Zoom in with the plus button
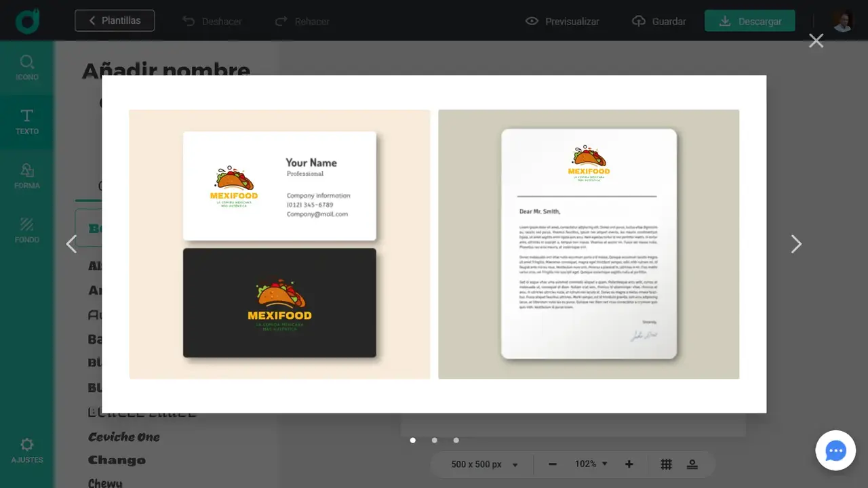The height and width of the screenshot is (488, 868). click(x=629, y=464)
